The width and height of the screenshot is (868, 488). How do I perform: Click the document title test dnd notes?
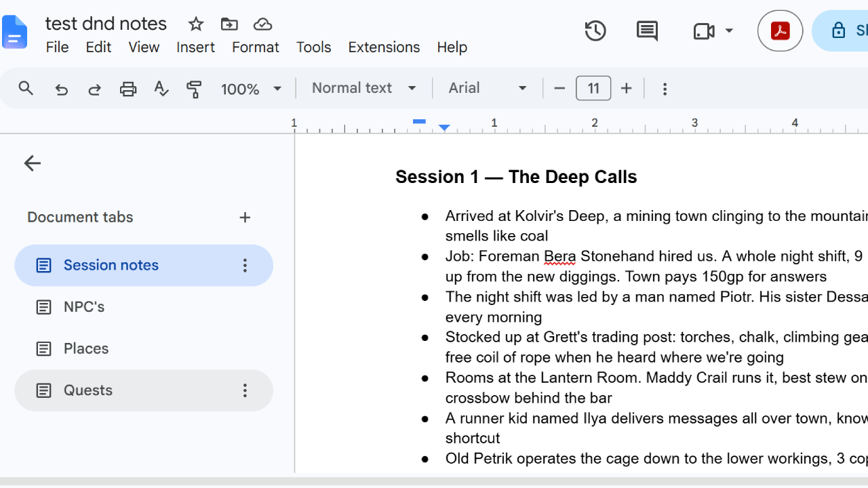pos(106,24)
